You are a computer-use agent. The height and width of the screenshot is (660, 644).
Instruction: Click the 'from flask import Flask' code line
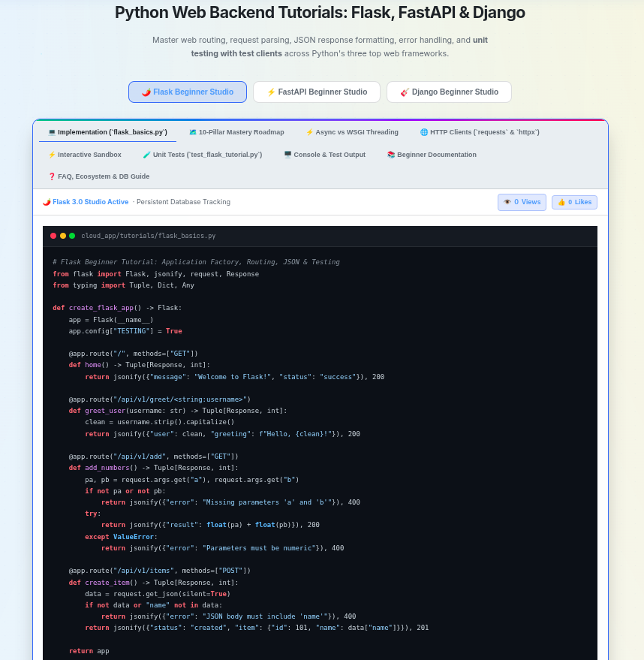(x=155, y=274)
